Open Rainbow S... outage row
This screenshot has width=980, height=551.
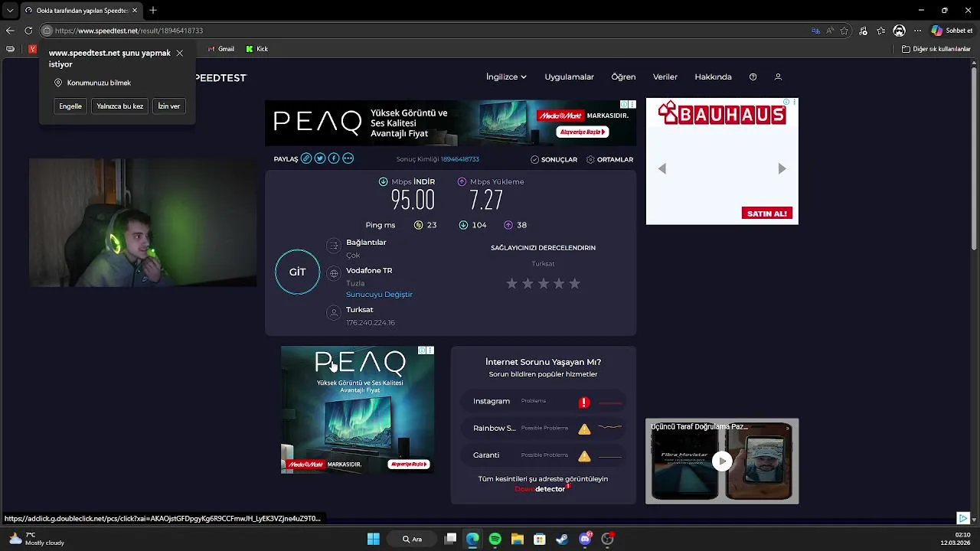(x=544, y=429)
